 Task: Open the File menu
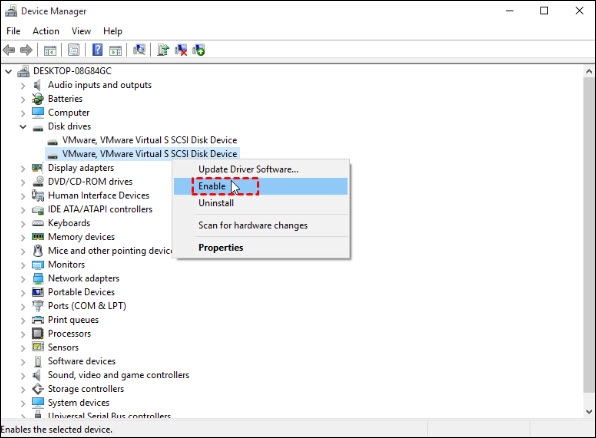13,31
